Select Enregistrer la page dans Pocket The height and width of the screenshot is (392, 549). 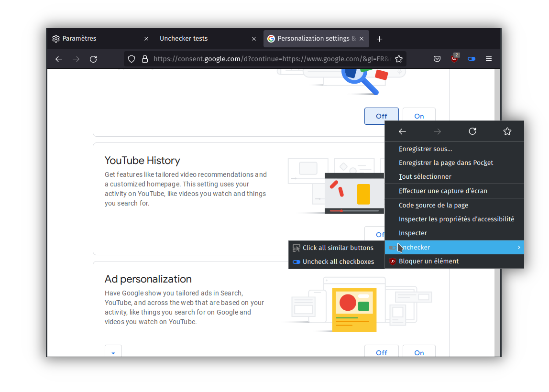454,163
